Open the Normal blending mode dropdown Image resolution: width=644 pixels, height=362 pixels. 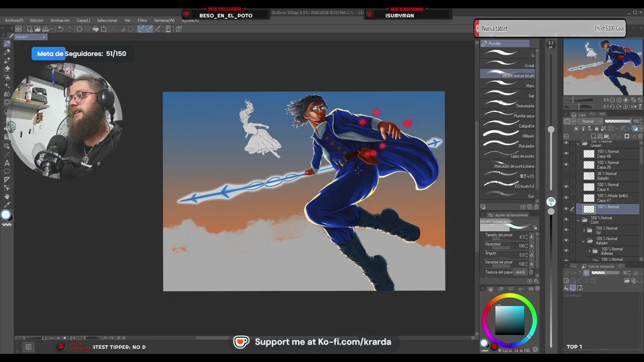[590, 121]
